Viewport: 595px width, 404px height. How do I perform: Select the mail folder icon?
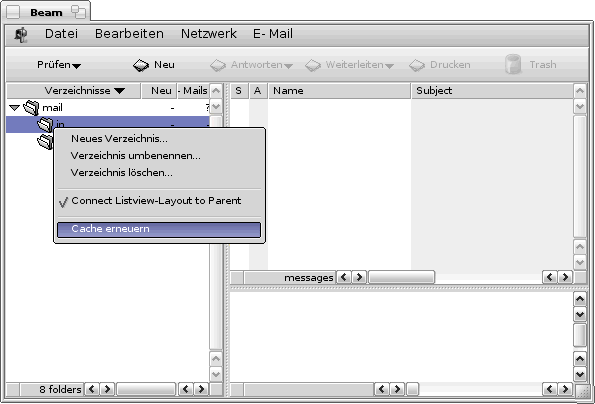pos(31,108)
